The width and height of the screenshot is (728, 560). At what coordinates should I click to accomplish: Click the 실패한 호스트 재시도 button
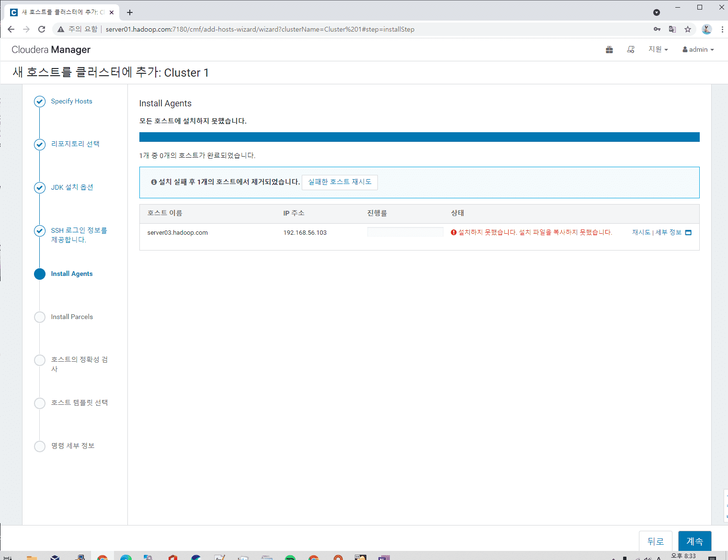point(340,182)
